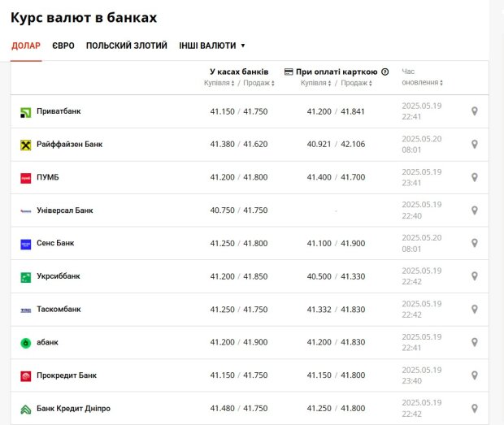Click the PrivatBank row map pin icon
The image size is (504, 425).
pyautogui.click(x=475, y=111)
